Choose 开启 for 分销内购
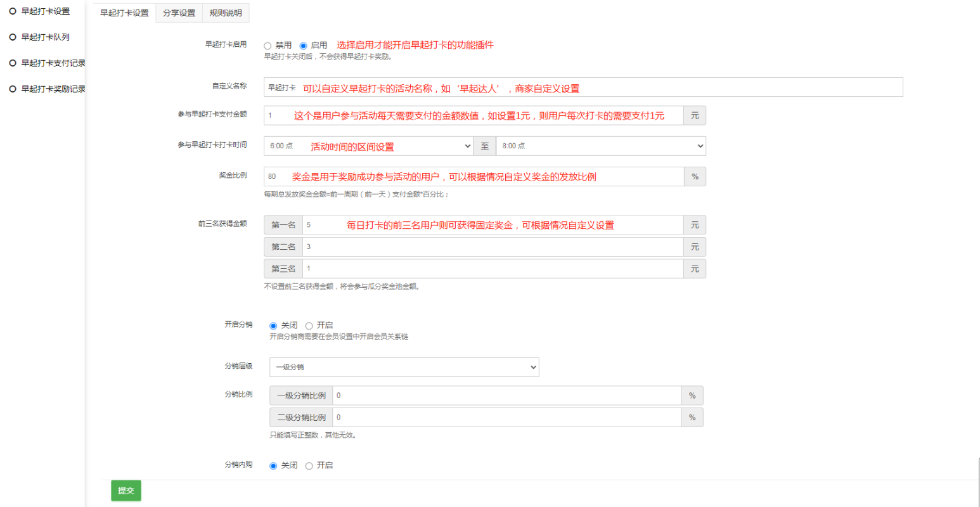This screenshot has height=507, width=980. pyautogui.click(x=309, y=466)
